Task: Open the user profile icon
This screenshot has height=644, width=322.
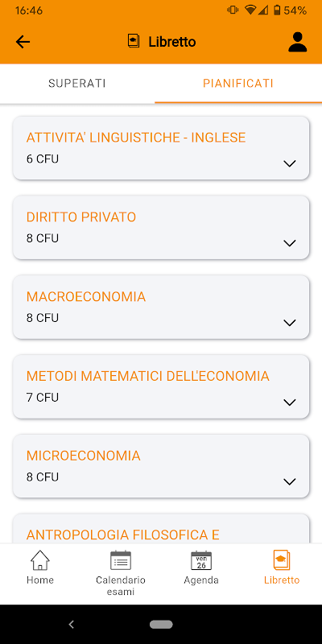Action: 297,42
